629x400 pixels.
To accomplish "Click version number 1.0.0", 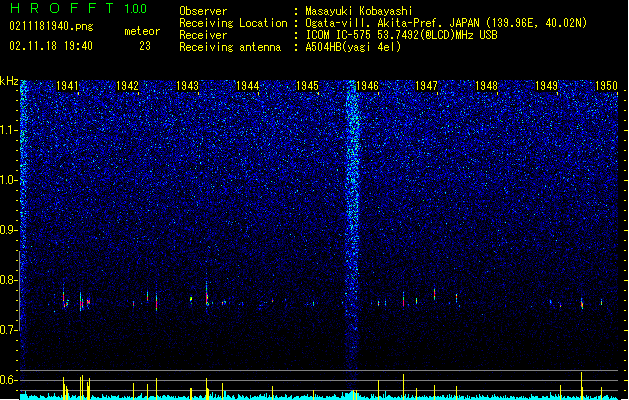I will 136,9.
